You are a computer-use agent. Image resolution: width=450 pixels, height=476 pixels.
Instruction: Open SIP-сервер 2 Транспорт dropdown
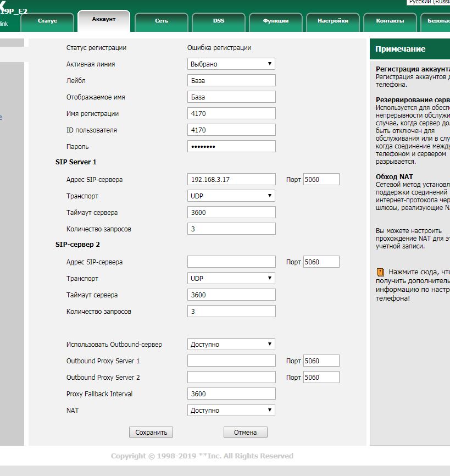[231, 279]
